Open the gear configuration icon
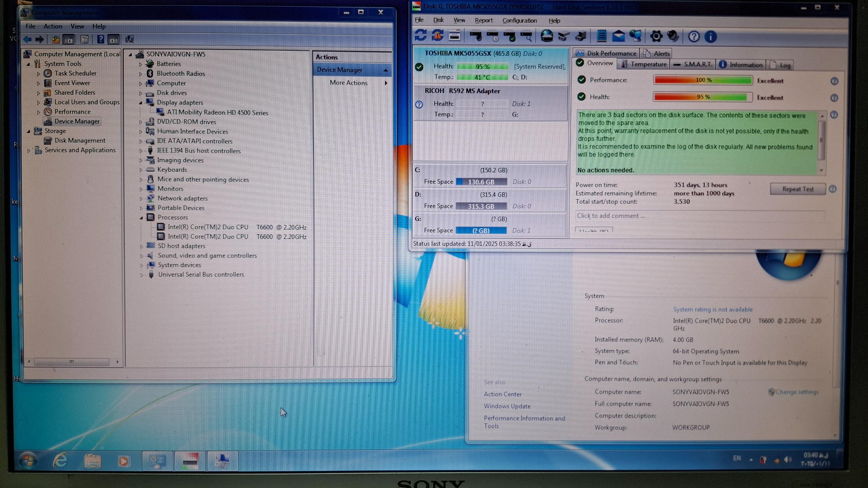The width and height of the screenshot is (868, 488). [x=656, y=37]
